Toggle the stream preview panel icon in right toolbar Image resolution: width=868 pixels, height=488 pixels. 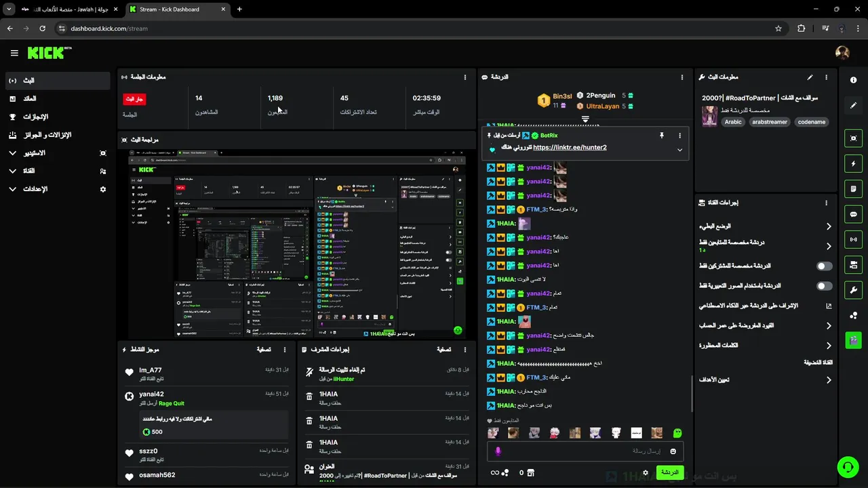click(853, 138)
